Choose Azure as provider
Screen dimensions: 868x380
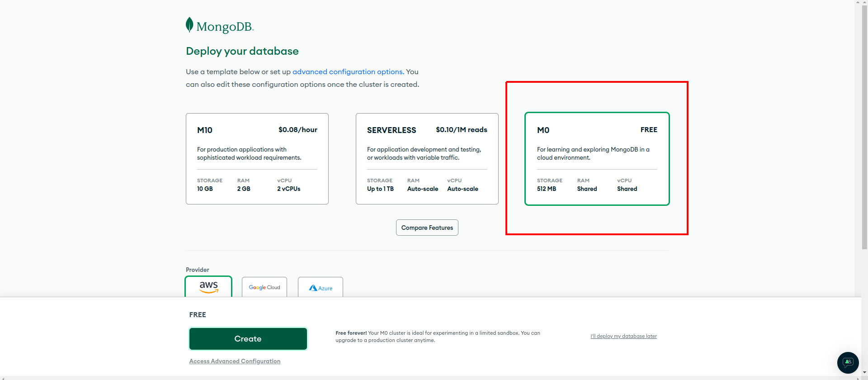(321, 287)
